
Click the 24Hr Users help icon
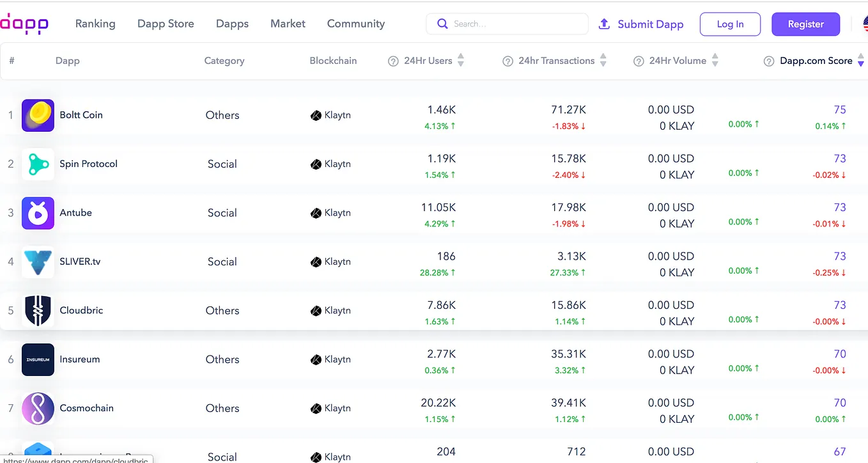click(394, 61)
